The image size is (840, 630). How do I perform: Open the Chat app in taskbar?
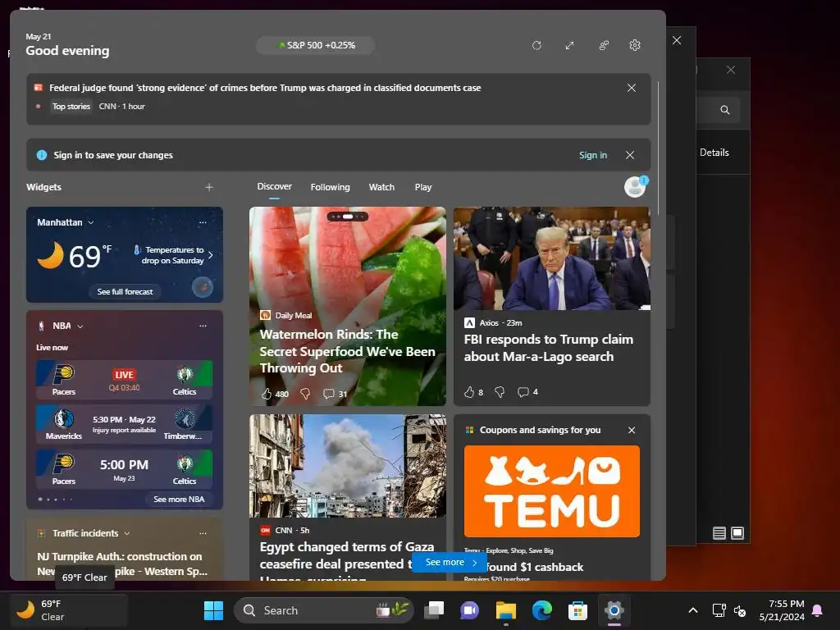coord(470,610)
